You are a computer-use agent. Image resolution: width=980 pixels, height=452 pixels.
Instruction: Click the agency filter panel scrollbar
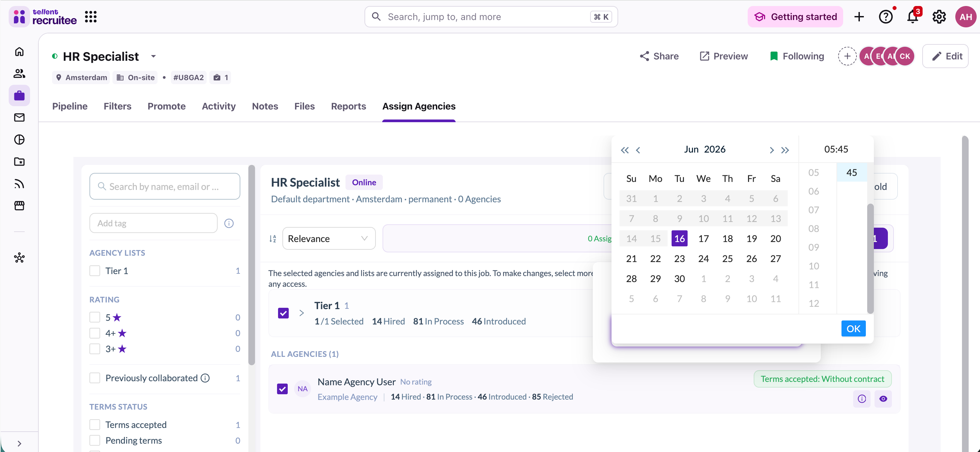tap(251, 265)
